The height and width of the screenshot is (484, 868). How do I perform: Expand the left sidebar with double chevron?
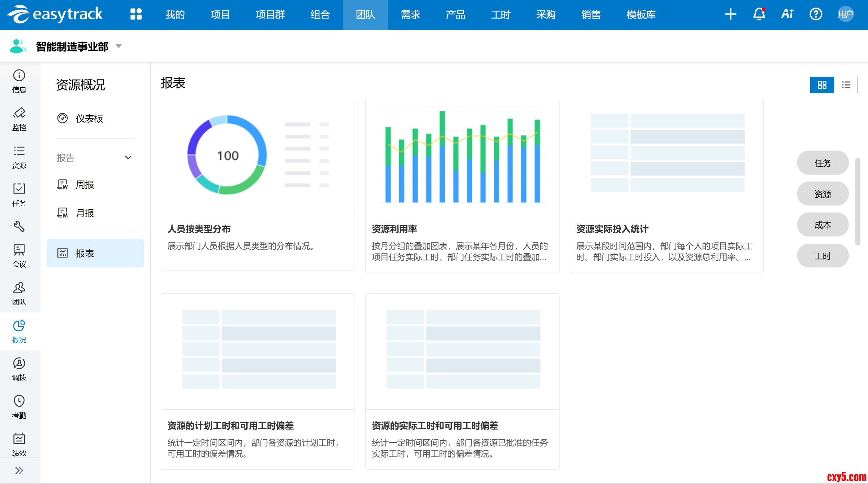pos(19,470)
